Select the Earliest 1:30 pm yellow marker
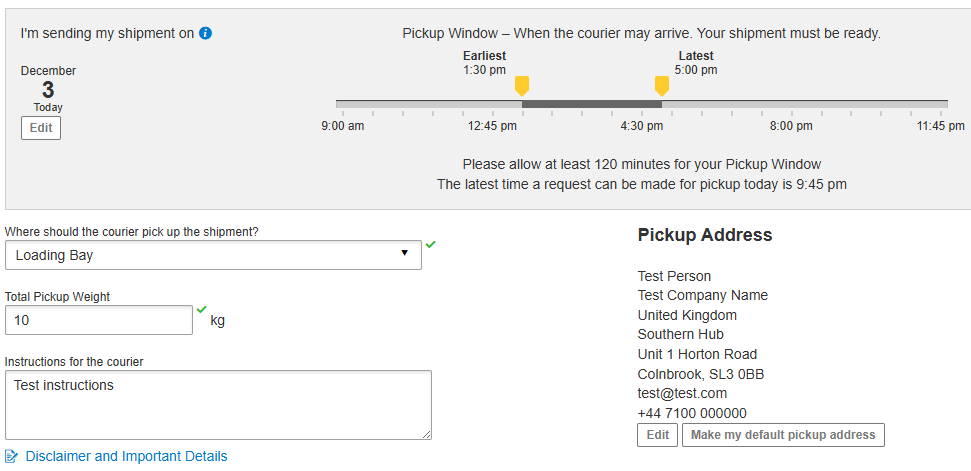Viewport: 971px width, 471px height. (522, 86)
